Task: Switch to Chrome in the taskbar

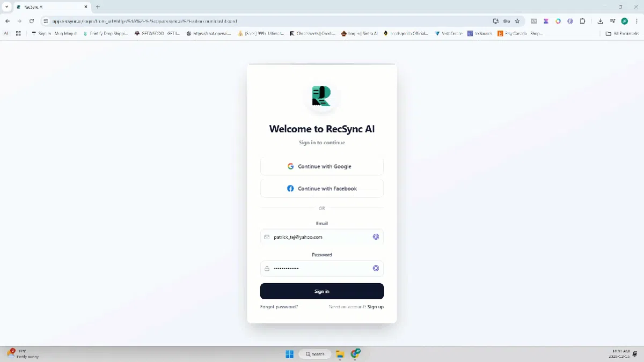Action: click(x=355, y=354)
